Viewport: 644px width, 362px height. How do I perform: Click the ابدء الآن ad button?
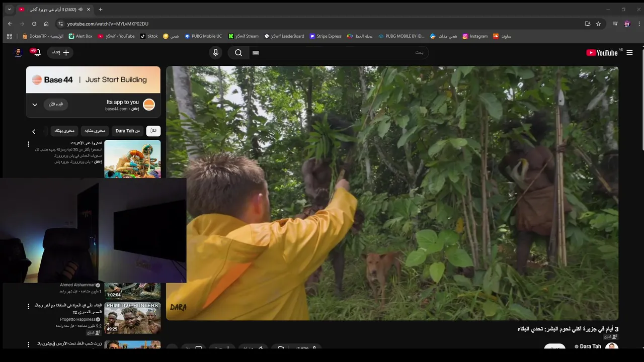56,104
